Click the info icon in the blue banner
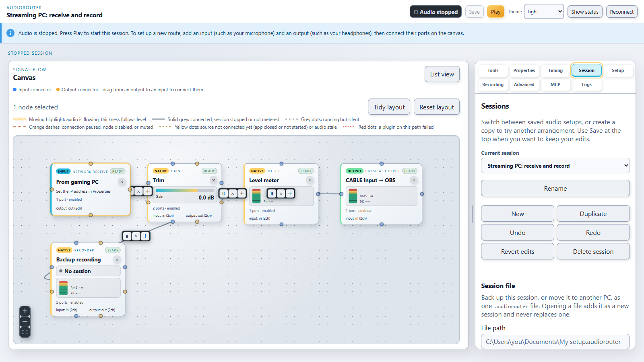 click(10, 33)
